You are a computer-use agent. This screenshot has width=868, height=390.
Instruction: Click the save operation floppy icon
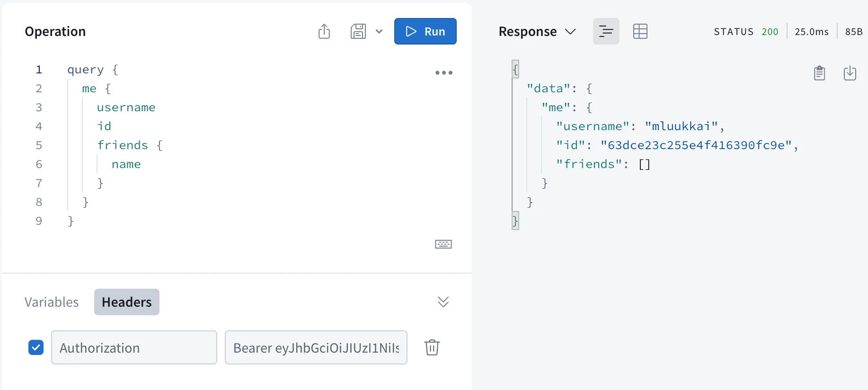358,31
